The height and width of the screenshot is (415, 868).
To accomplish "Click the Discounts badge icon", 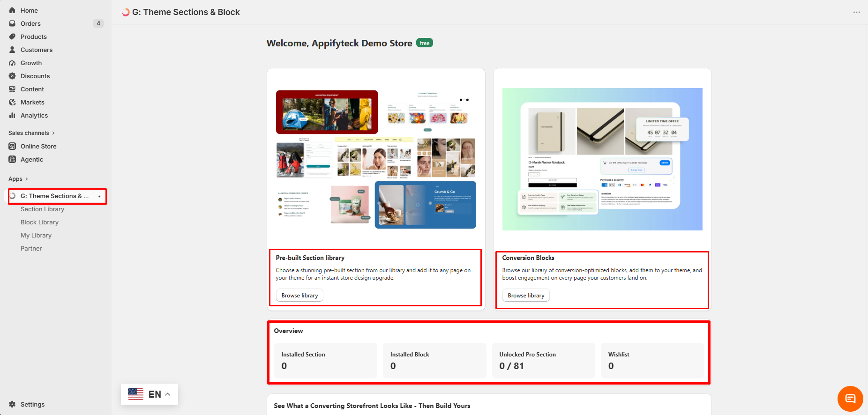I will (x=12, y=76).
